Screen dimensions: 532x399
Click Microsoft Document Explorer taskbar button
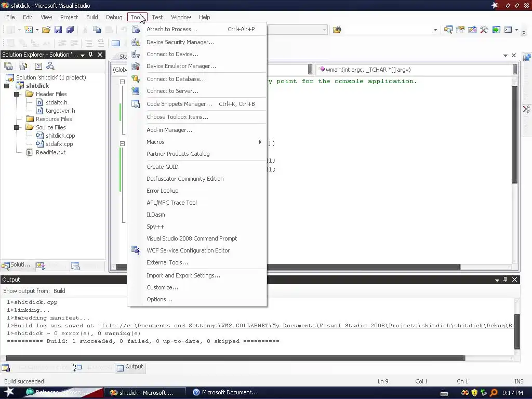[x=225, y=393]
